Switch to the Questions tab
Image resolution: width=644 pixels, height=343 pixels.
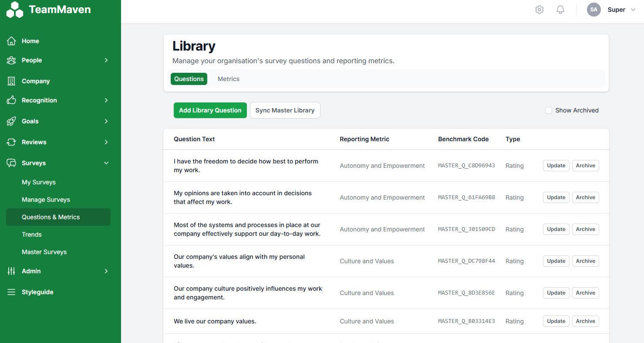click(x=189, y=79)
